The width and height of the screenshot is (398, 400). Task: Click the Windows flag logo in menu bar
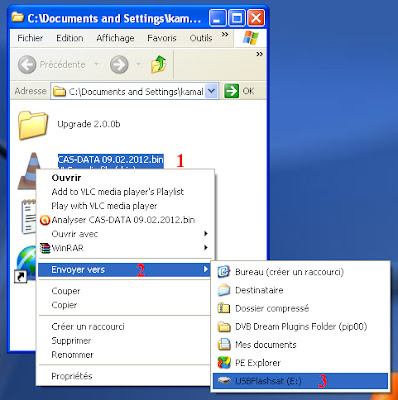250,38
